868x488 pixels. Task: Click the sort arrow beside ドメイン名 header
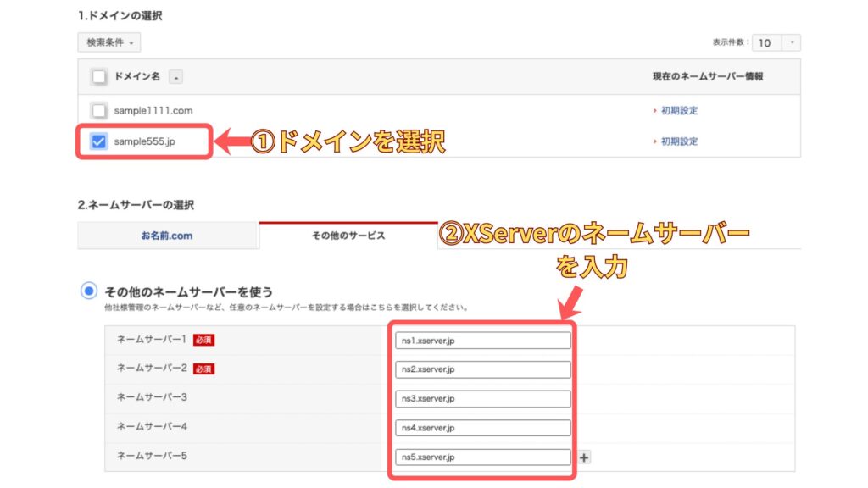tap(175, 77)
